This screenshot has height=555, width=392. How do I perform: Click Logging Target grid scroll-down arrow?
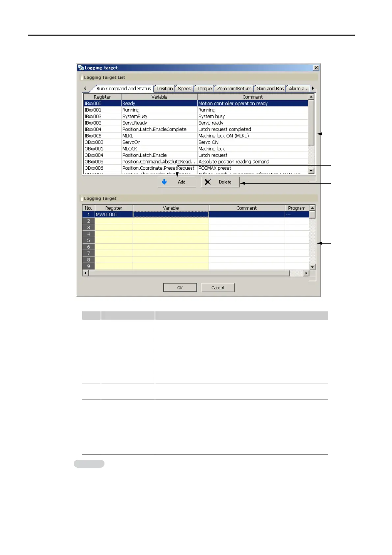coord(312,267)
